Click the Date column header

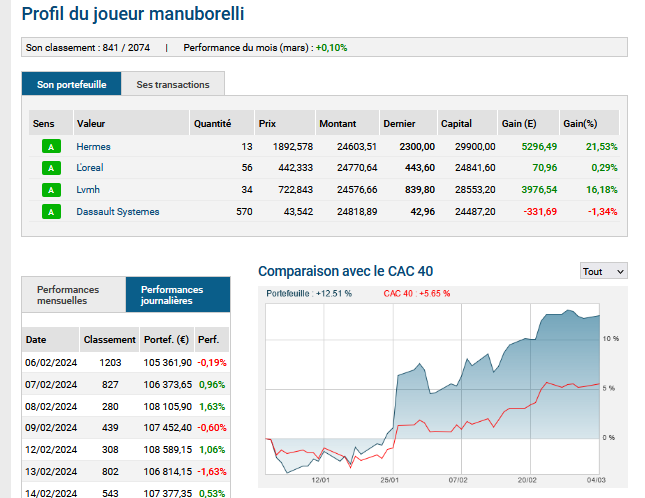pos(50,340)
